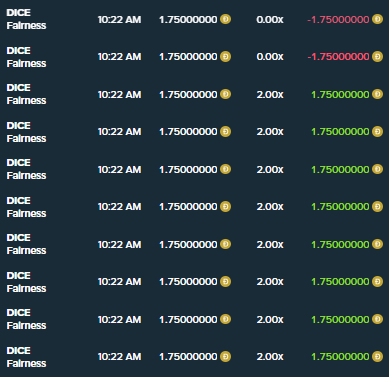Open the Fairness link in the tenth row
This screenshot has height=377, width=389.
[x=26, y=363]
